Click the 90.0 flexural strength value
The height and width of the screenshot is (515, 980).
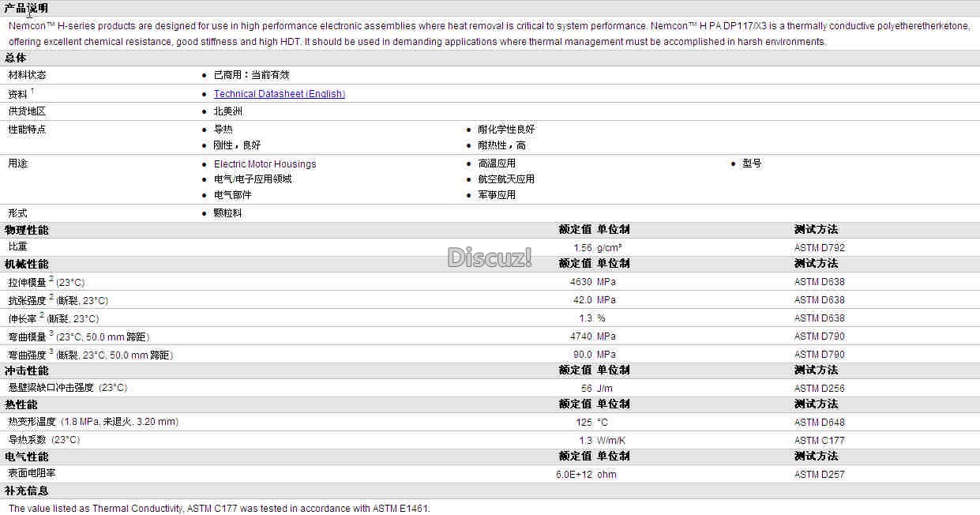coord(583,355)
